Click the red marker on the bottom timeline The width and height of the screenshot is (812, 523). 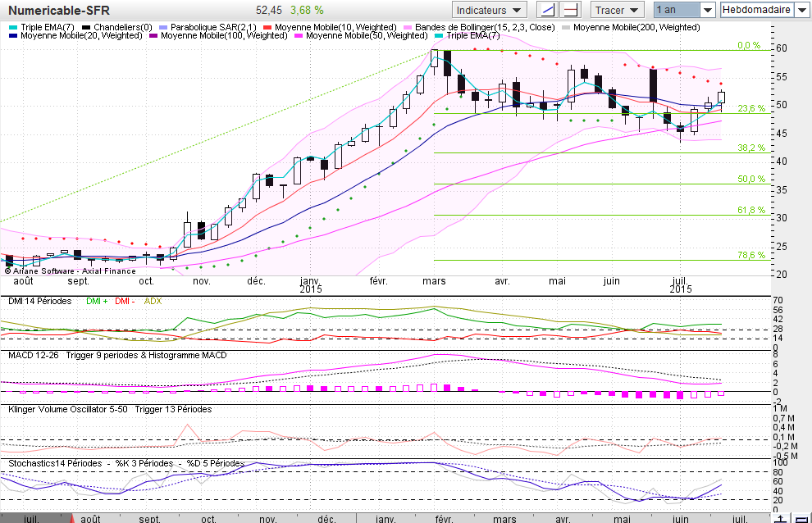pyautogui.click(x=72, y=518)
